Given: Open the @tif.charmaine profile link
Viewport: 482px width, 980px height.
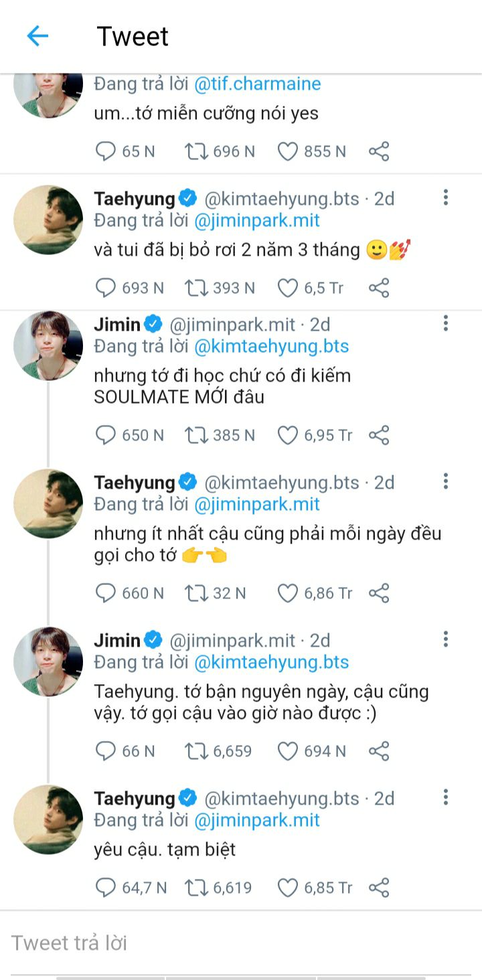Looking at the screenshot, I should (x=257, y=84).
